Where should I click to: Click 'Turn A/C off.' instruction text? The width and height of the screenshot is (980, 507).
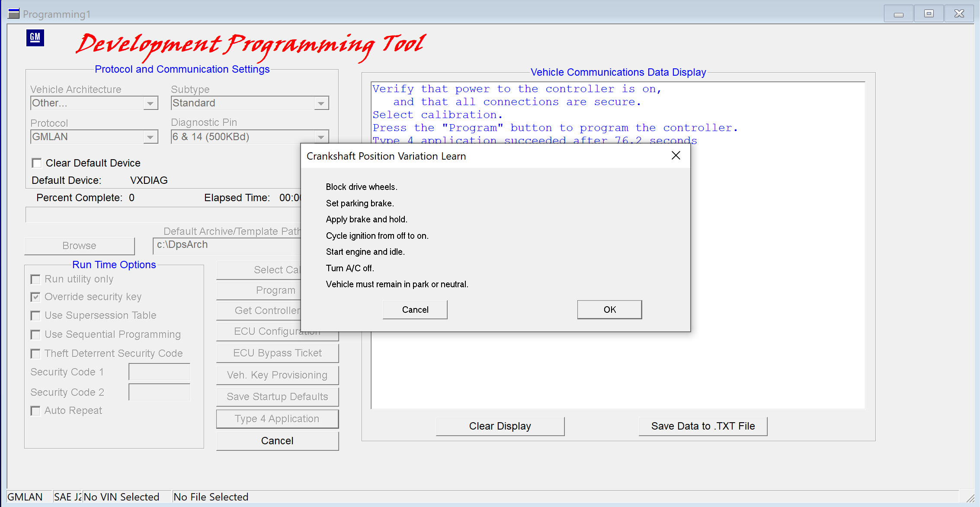point(350,268)
